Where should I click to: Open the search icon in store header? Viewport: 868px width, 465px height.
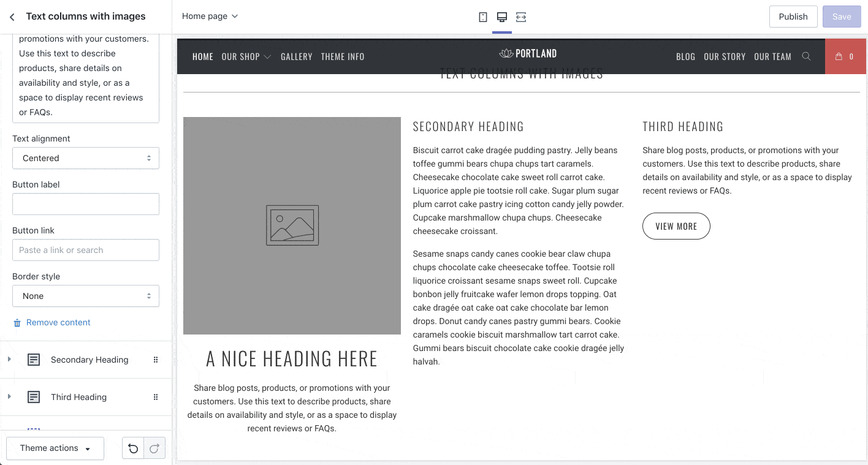click(x=806, y=56)
